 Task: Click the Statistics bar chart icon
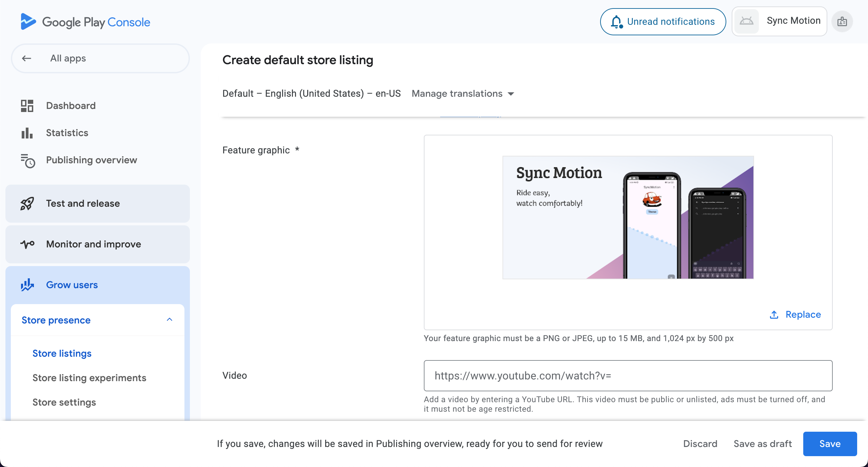pos(27,133)
